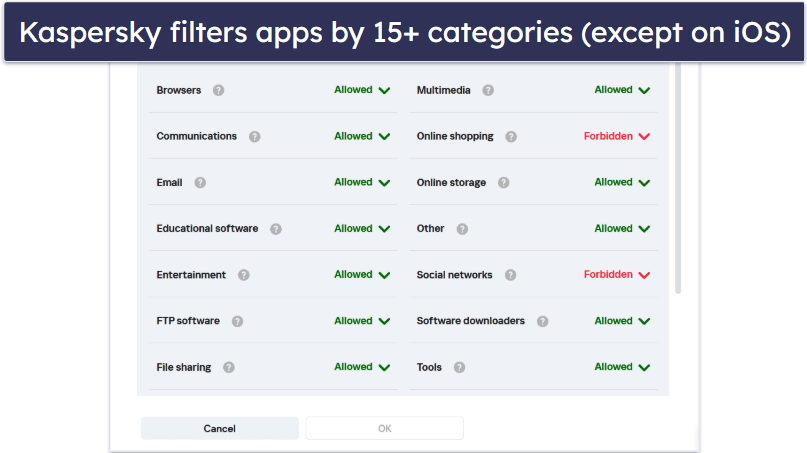The height and width of the screenshot is (453, 807).
Task: Click help icon next to Tools
Action: click(x=459, y=367)
